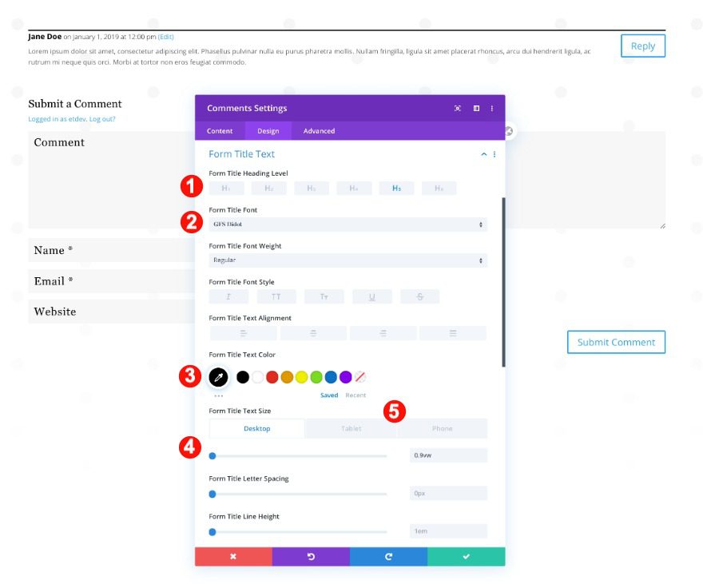Select H2 heading level

pyautogui.click(x=269, y=189)
